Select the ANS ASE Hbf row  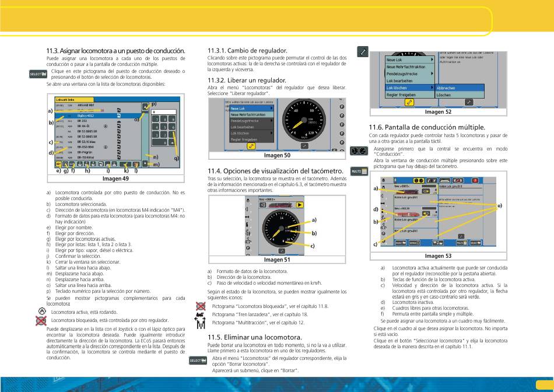[x=98, y=106]
